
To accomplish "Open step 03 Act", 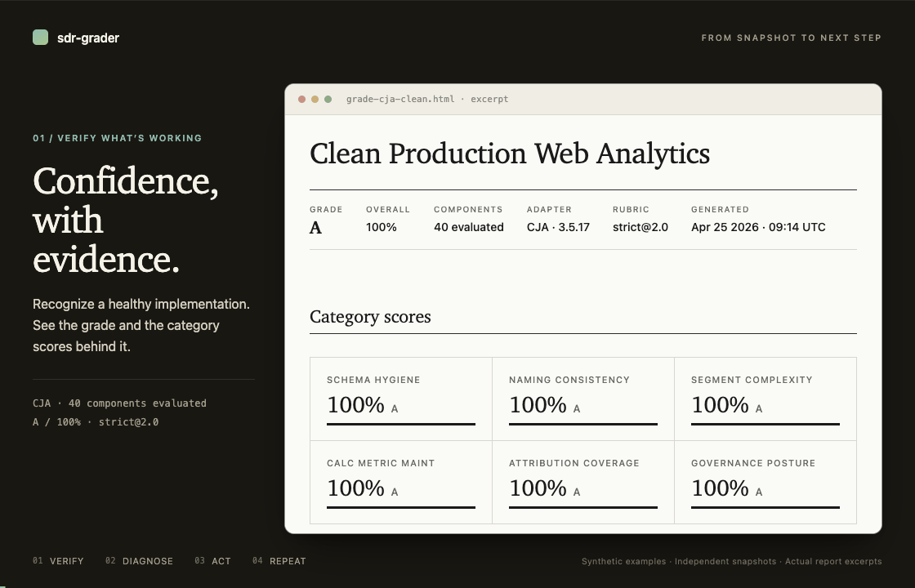I will pyautogui.click(x=212, y=561).
